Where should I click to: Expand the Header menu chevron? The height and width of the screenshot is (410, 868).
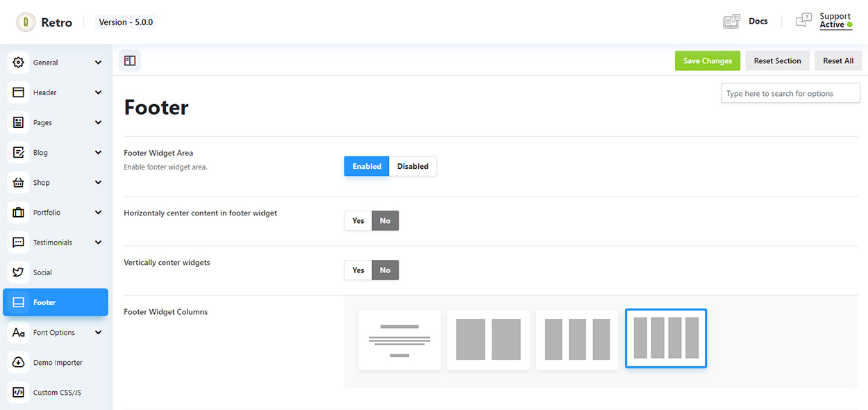click(x=98, y=92)
